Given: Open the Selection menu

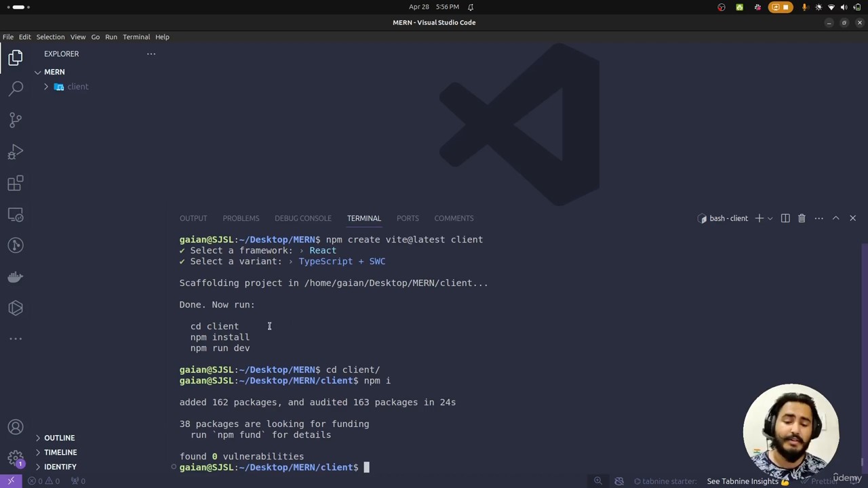Looking at the screenshot, I should click(50, 37).
